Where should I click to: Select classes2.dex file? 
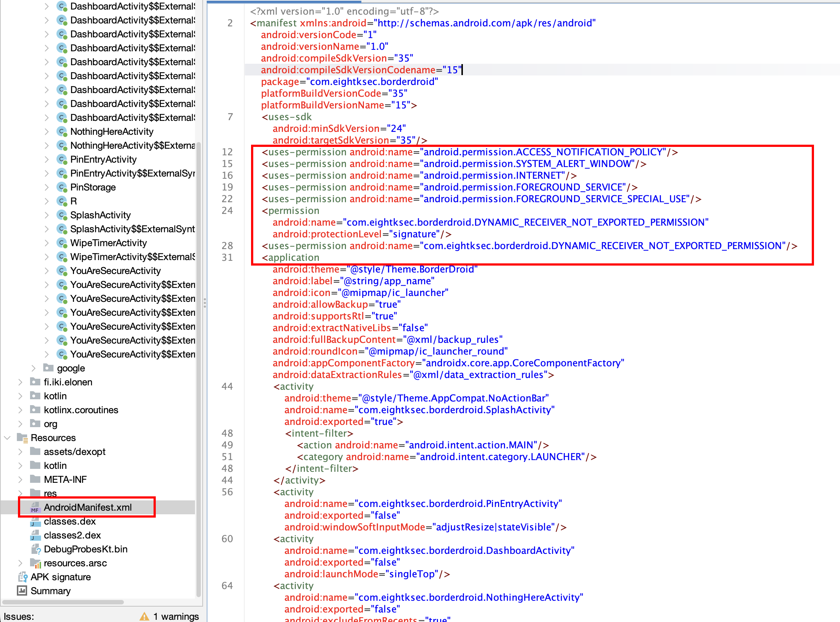tap(72, 535)
